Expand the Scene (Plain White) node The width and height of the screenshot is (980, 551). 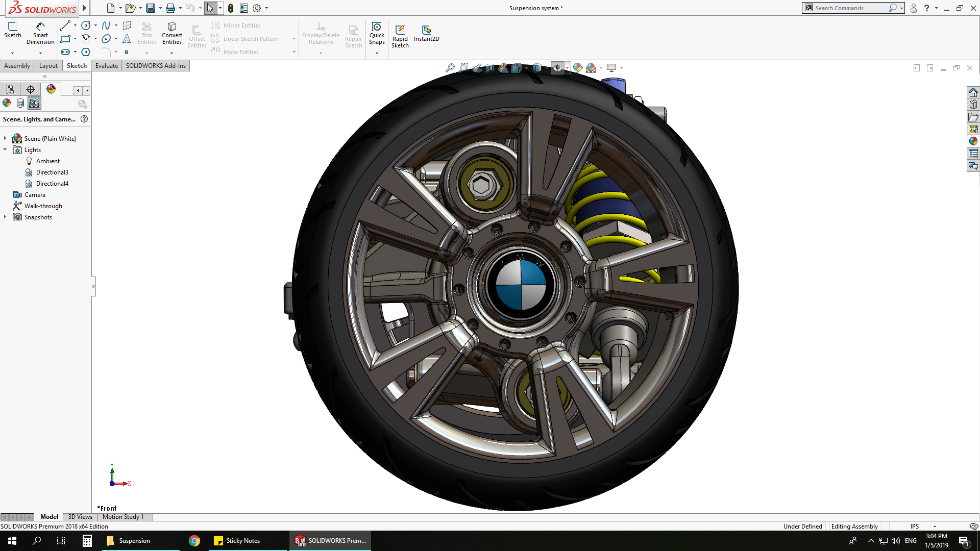pos(5,138)
